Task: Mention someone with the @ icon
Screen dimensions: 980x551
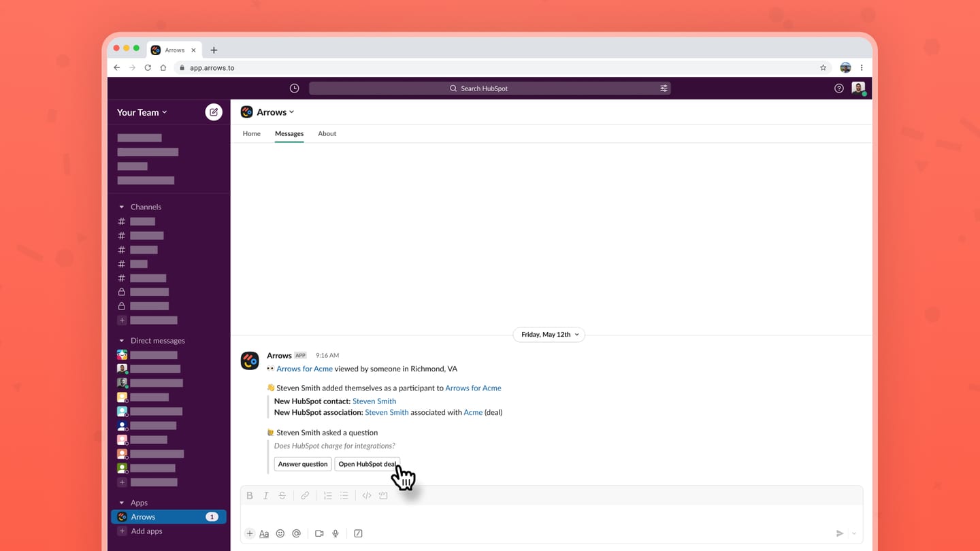Action: pyautogui.click(x=296, y=534)
